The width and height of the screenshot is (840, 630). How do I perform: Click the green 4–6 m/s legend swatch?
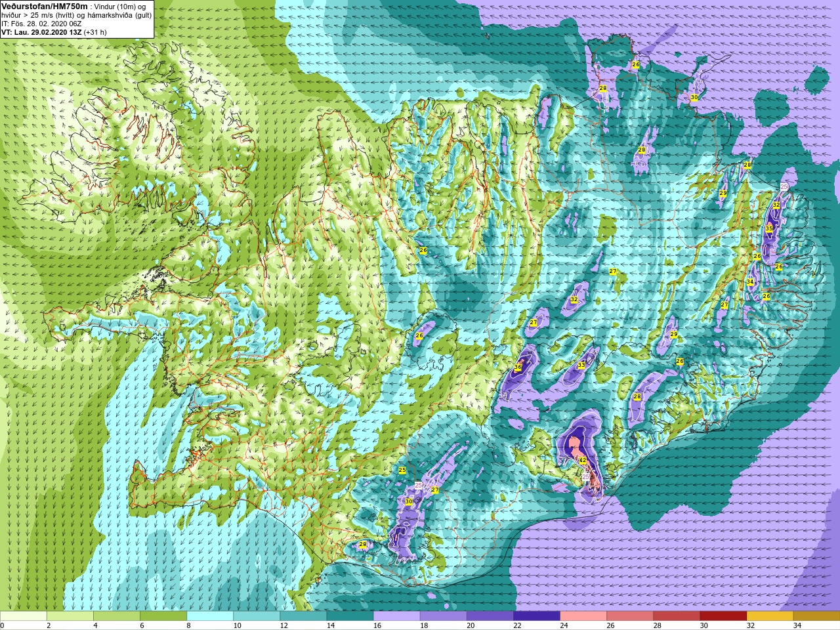tap(117, 616)
